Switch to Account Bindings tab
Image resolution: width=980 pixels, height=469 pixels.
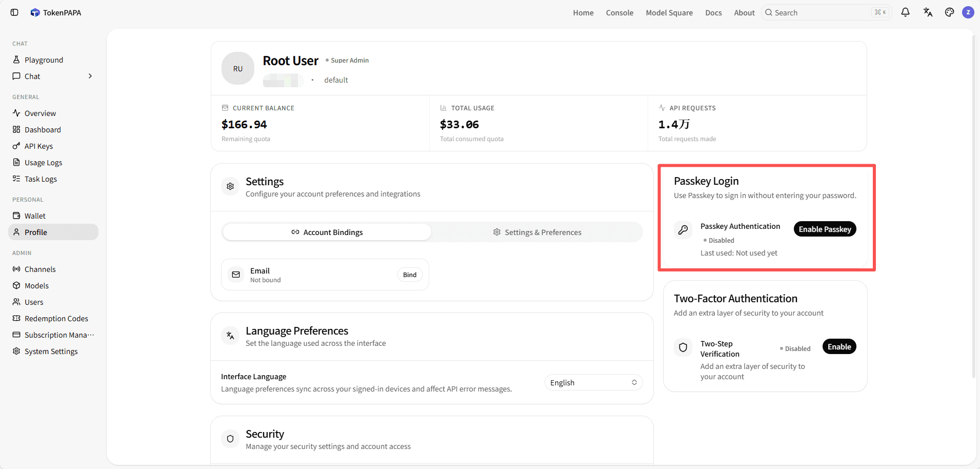pyautogui.click(x=327, y=232)
